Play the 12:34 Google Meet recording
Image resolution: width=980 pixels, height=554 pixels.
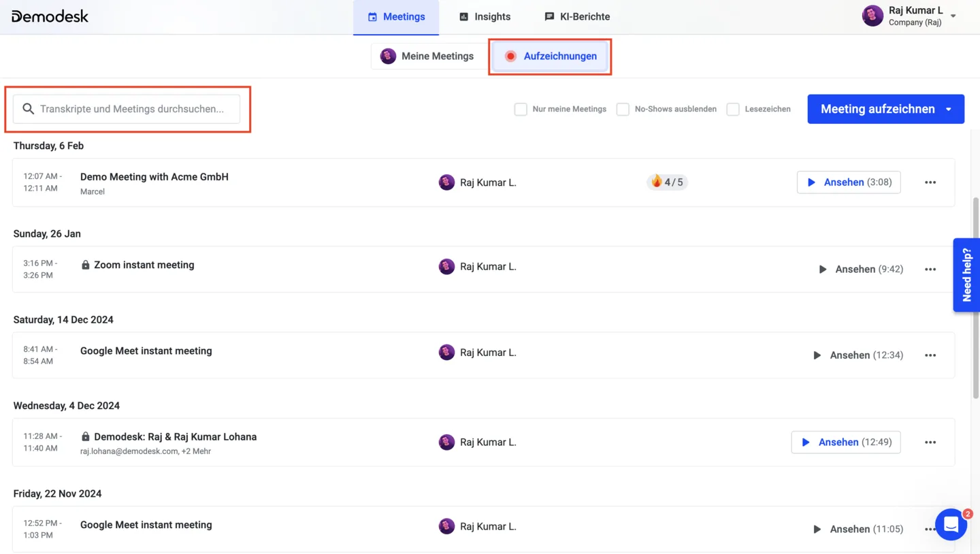(858, 355)
